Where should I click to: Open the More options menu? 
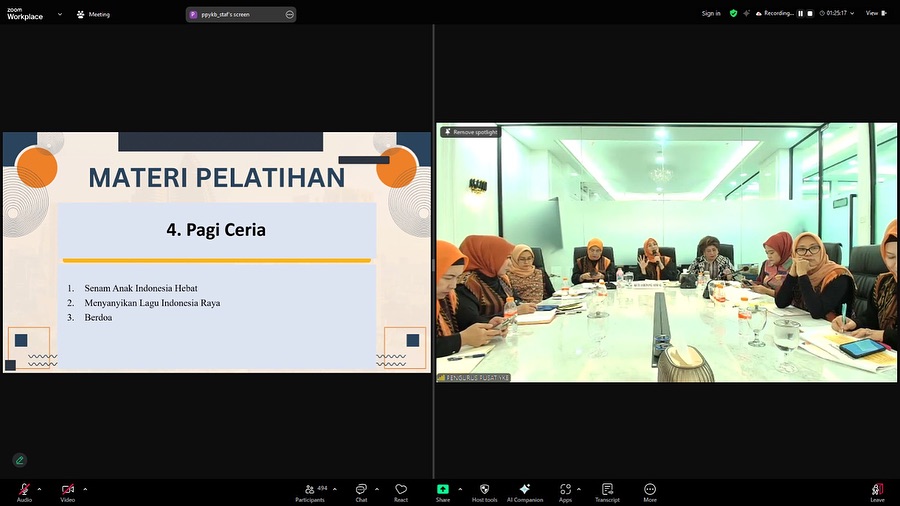coord(650,491)
